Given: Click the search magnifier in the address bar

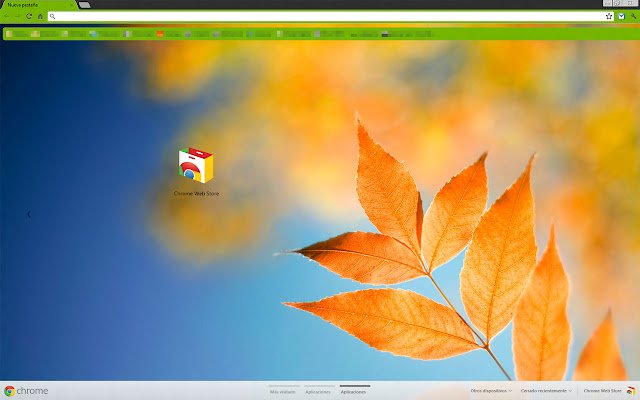Looking at the screenshot, I should tap(52, 16).
